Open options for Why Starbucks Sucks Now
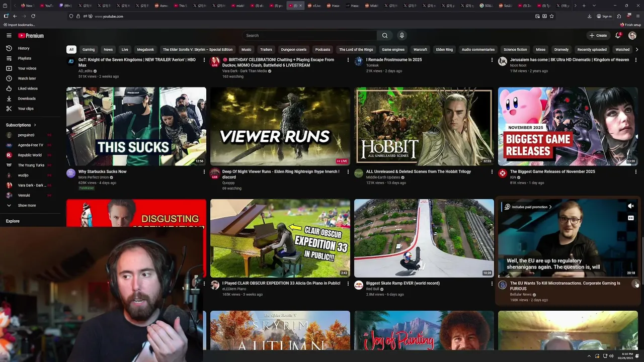The image size is (644, 362). click(204, 172)
